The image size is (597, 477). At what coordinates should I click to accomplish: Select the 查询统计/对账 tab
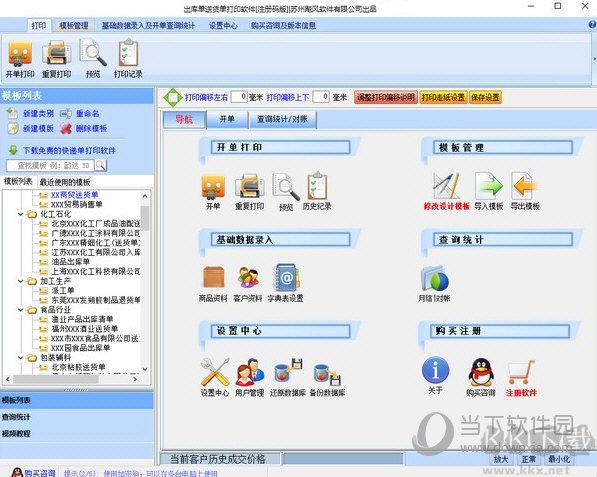coord(282,120)
